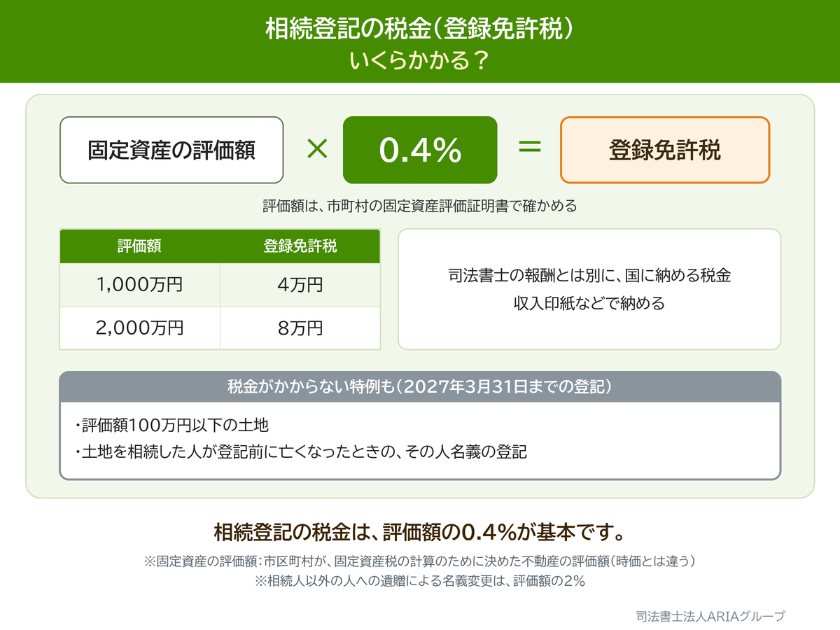Screen dimensions: 840x630
Task: Click the summary 相続登記の税金は、評価額の0.4%が基本です。
Action: (420, 531)
